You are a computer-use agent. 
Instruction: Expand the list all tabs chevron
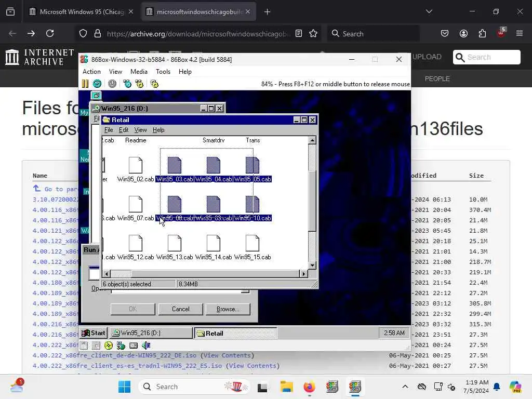(x=429, y=12)
